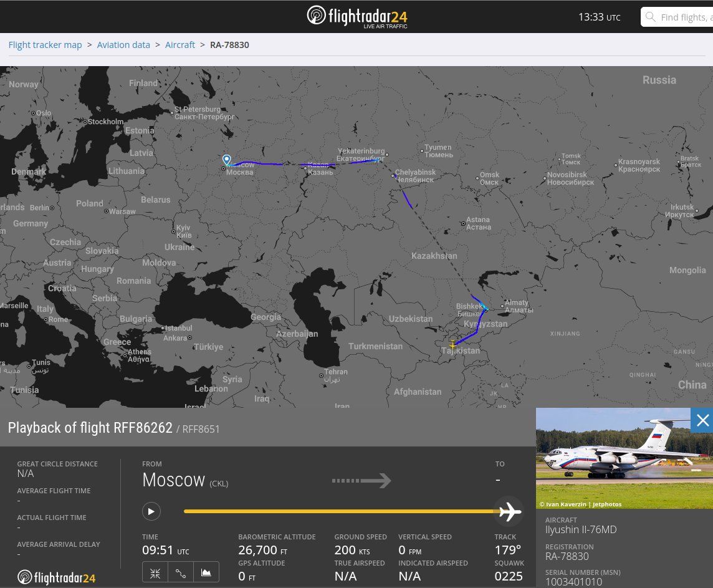Click the Stockholm city label on map
Screen dimensions: 713x588
pos(105,122)
